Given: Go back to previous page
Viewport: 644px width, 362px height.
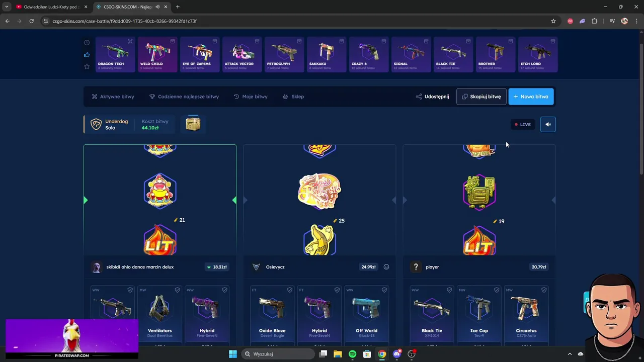Looking at the screenshot, I should [7, 21].
